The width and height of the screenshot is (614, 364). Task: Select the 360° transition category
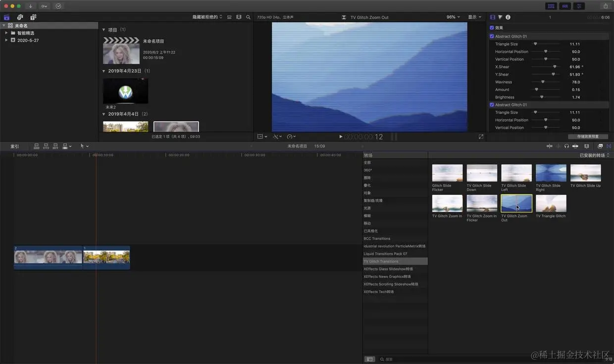pyautogui.click(x=395, y=170)
